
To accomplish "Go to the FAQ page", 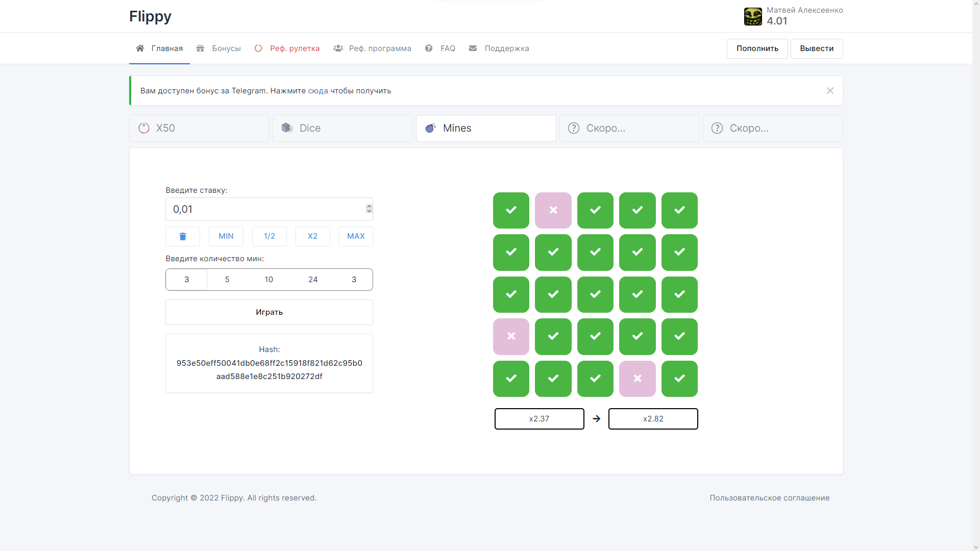I will tap(440, 48).
